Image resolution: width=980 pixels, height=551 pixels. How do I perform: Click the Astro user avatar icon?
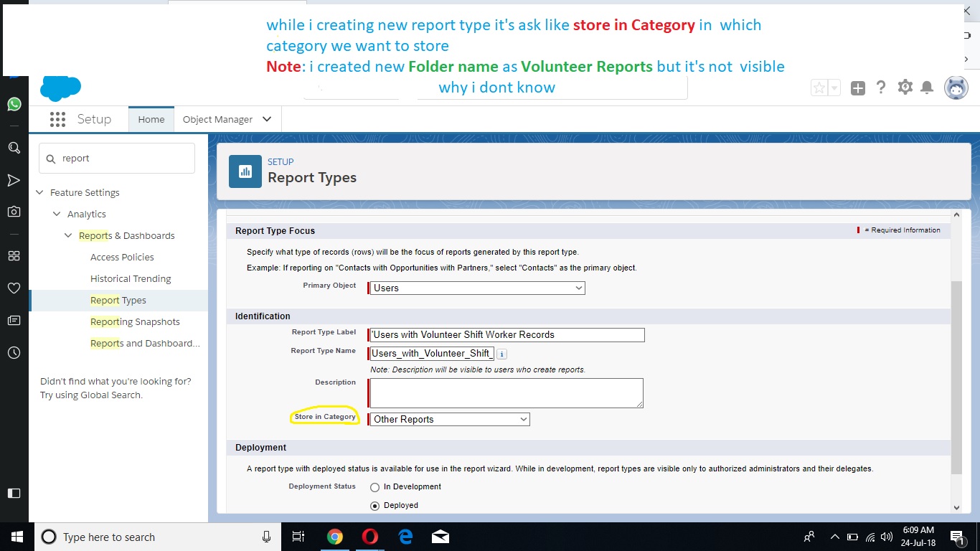coord(956,88)
